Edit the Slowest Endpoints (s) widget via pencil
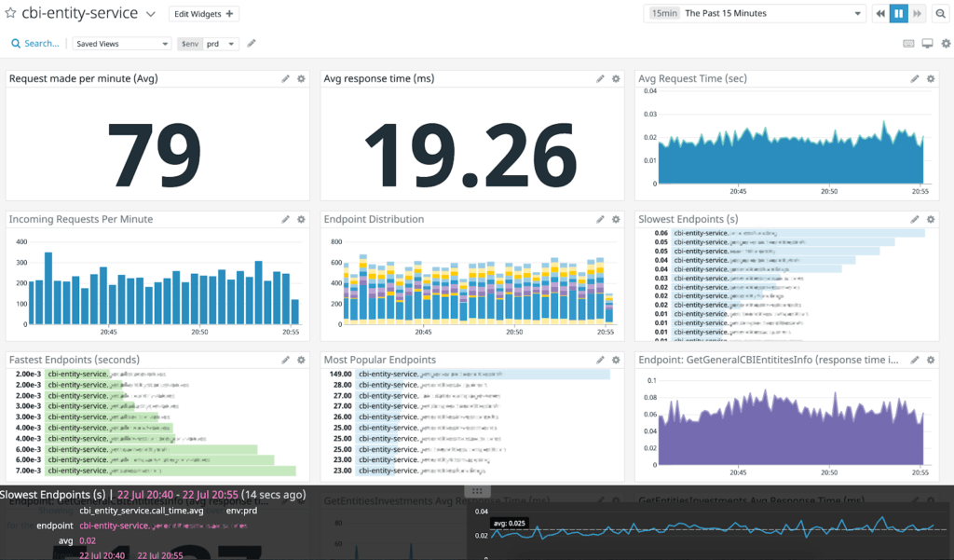This screenshot has height=560, width=954. point(915,220)
